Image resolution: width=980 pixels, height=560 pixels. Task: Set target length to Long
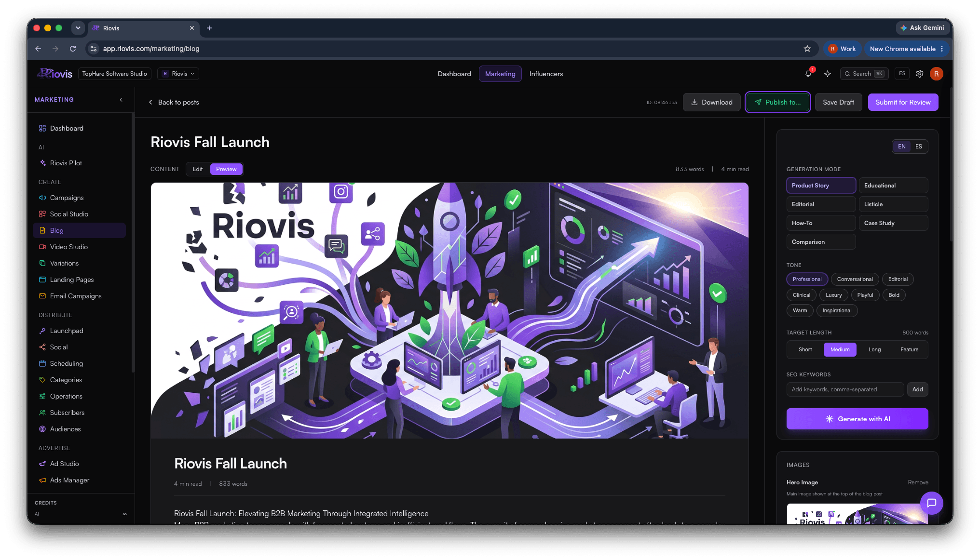[874, 349]
